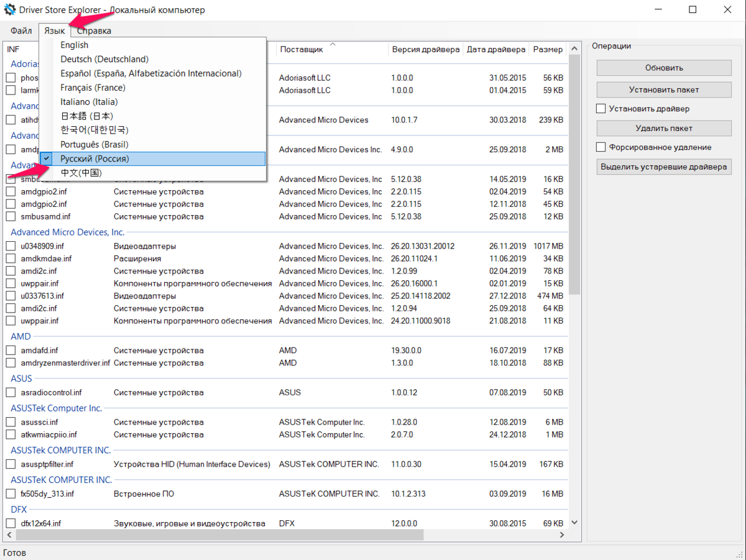746x560 pixels.
Task: Tick the amdkmdae.inf driver checkbox
Action: click(x=11, y=259)
